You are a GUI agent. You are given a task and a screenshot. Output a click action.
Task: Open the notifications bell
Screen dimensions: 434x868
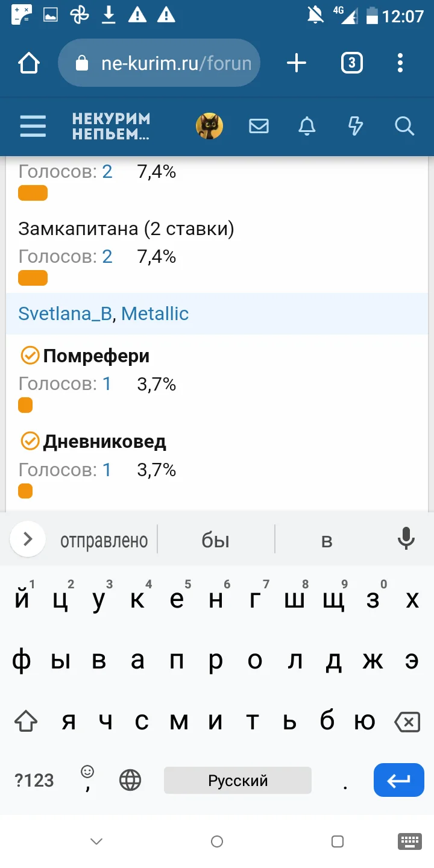coord(307,126)
